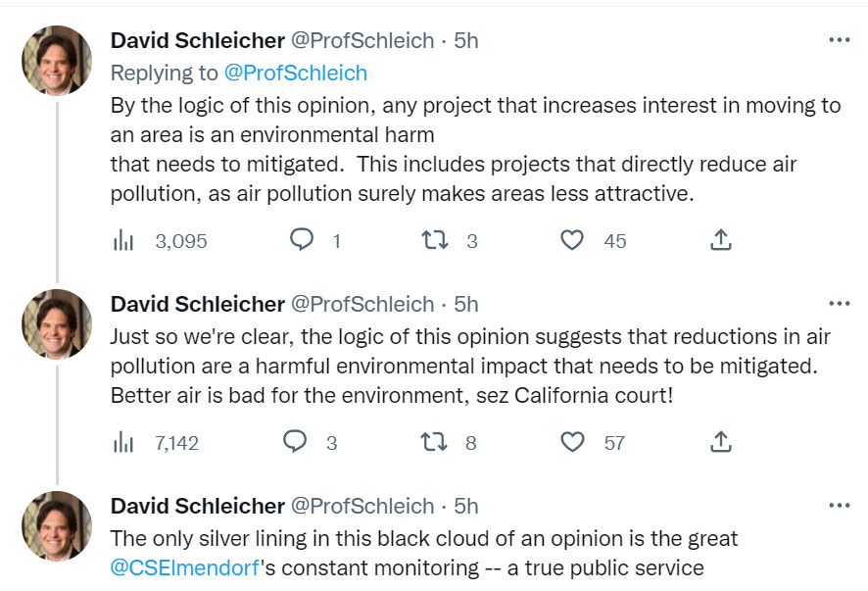Screen dimensions: 868x591
Task: Open more options on the third tweet
Action: pos(840,506)
